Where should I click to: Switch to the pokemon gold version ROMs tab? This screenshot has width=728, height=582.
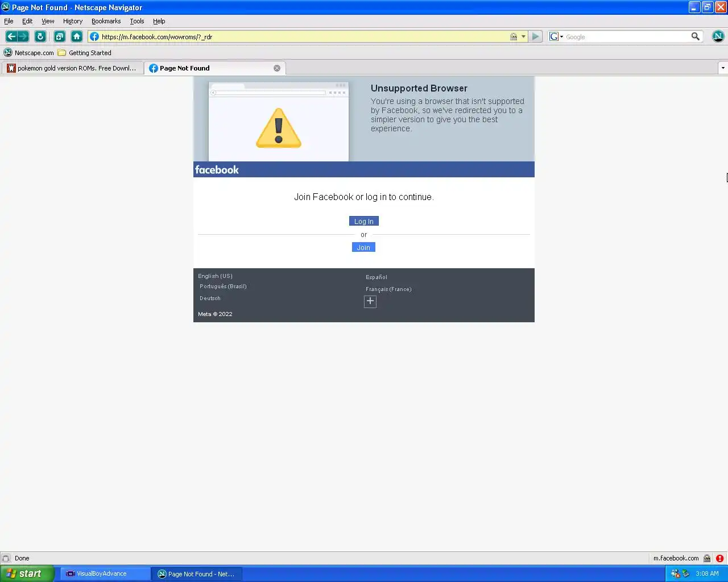click(x=72, y=68)
